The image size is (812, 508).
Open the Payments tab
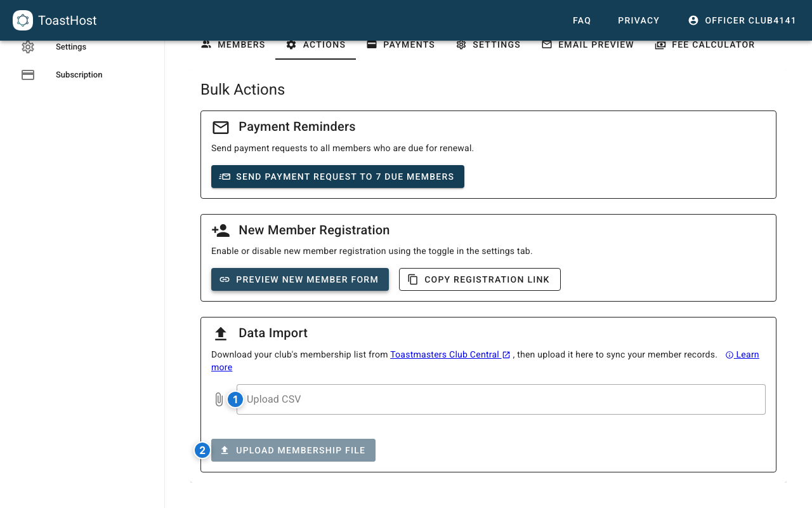pos(400,44)
